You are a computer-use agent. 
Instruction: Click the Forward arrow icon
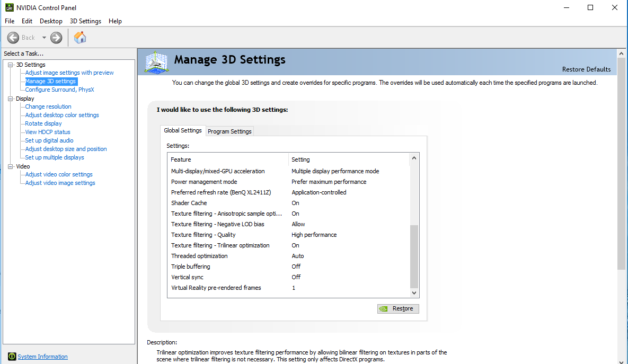click(56, 38)
